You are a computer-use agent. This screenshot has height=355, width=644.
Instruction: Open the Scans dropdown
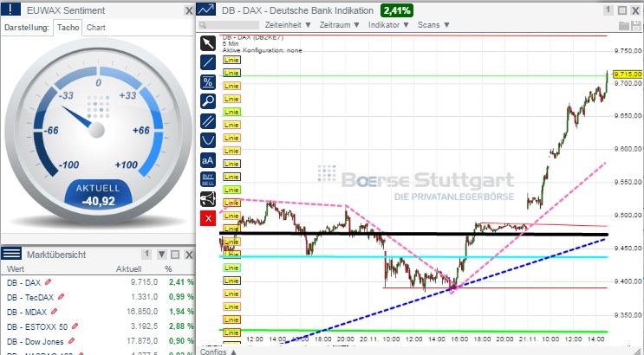click(433, 25)
